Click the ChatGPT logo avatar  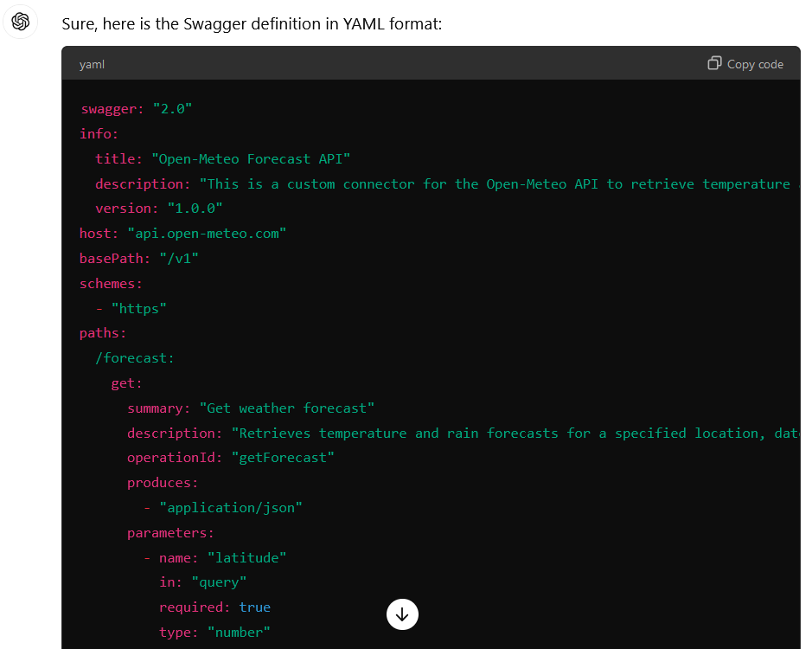21,22
